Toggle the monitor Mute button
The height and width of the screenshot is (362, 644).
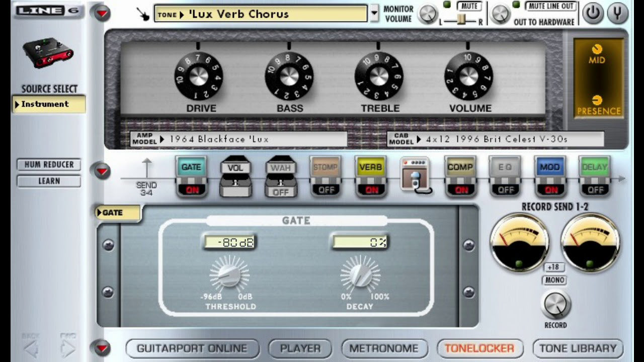click(x=469, y=6)
